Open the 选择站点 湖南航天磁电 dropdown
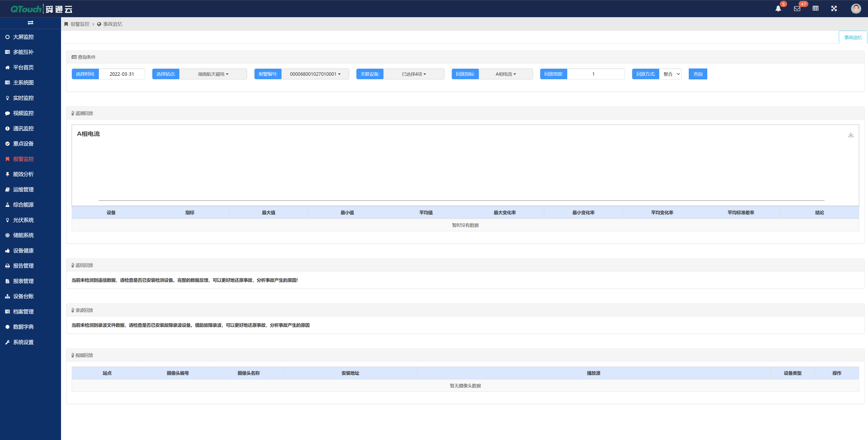Screen dimensions: 868x440 tap(213, 74)
